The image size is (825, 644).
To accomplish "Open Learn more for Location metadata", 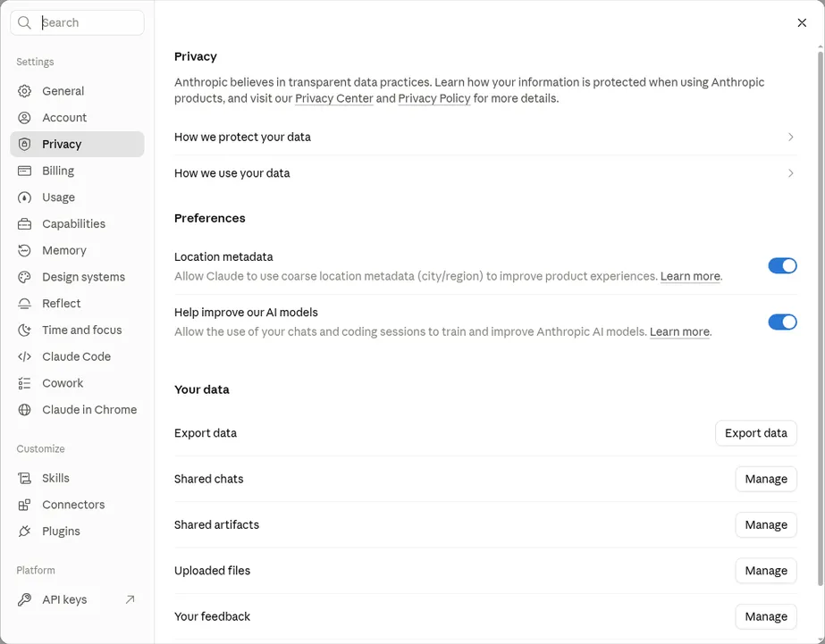I will click(x=690, y=277).
